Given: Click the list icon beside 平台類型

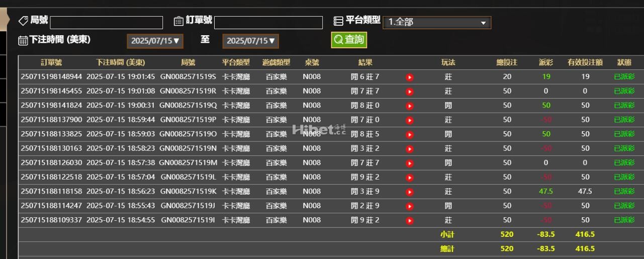Looking at the screenshot, I should click(338, 21).
